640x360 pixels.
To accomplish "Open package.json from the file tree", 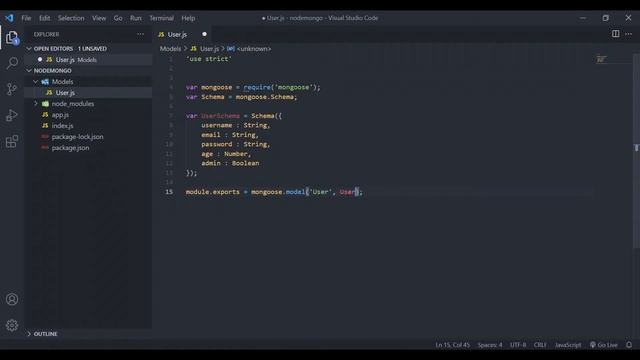I will [70, 148].
